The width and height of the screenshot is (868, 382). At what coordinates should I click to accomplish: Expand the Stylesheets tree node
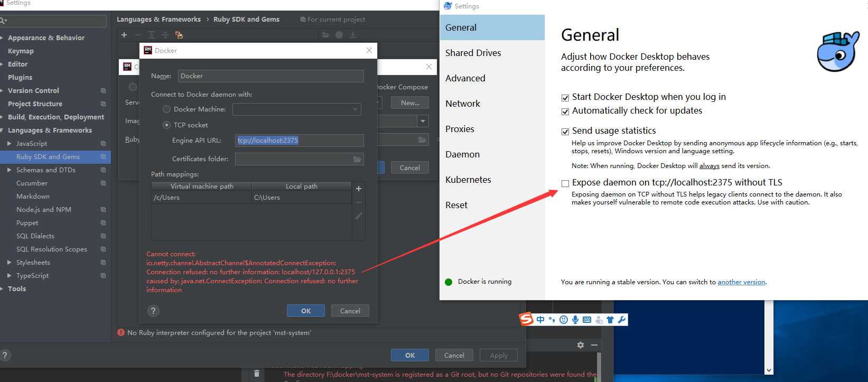[10, 262]
